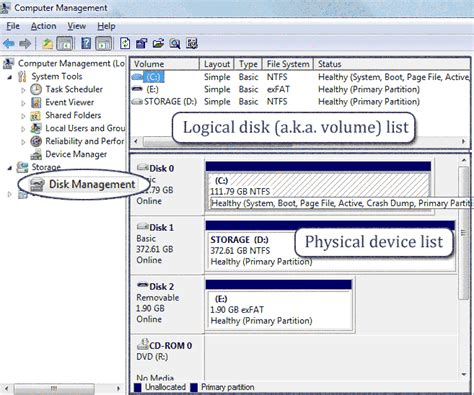474x395 pixels.
Task: Open the File menu
Action: click(13, 26)
